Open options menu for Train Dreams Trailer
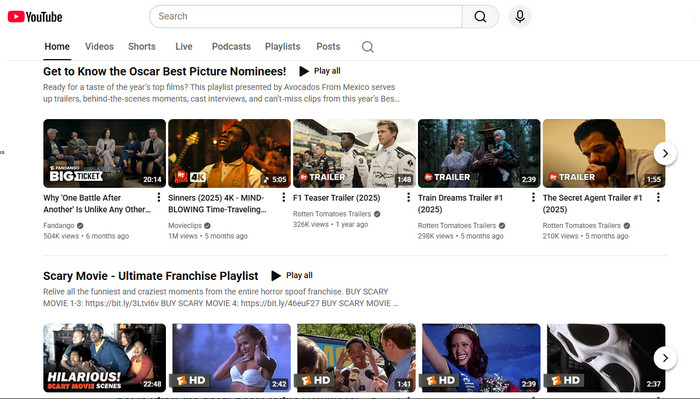Viewport: 700px width, 399px height. [x=533, y=197]
